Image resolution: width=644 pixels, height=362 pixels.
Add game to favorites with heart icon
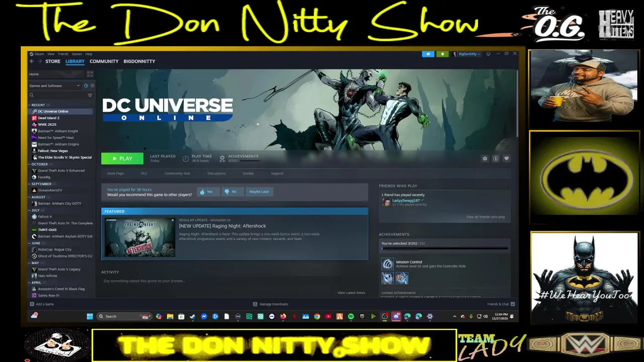click(506, 158)
